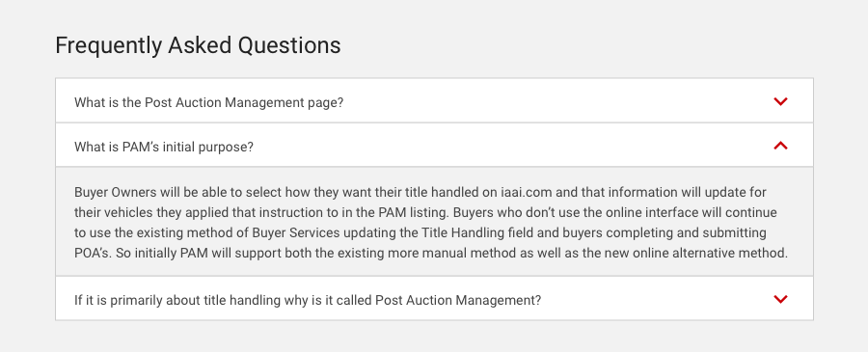Image resolution: width=868 pixels, height=352 pixels.
Task: Click the chevron beside the title handling question
Action: click(x=780, y=299)
